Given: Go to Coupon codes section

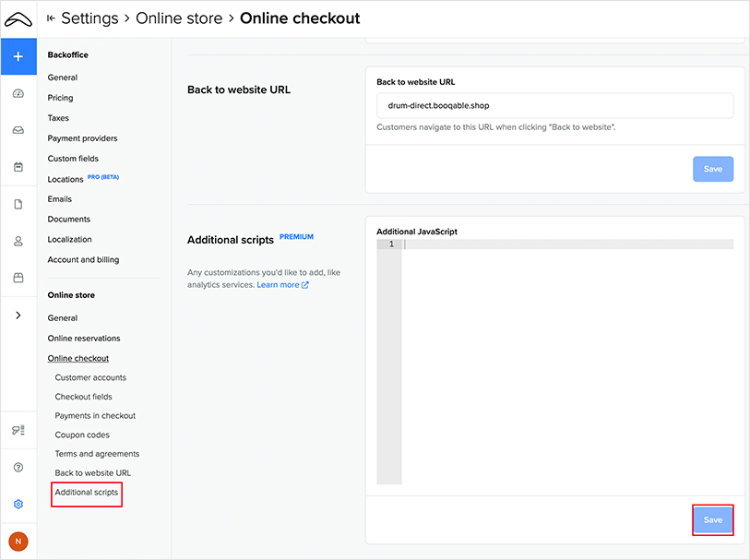Looking at the screenshot, I should point(82,435).
